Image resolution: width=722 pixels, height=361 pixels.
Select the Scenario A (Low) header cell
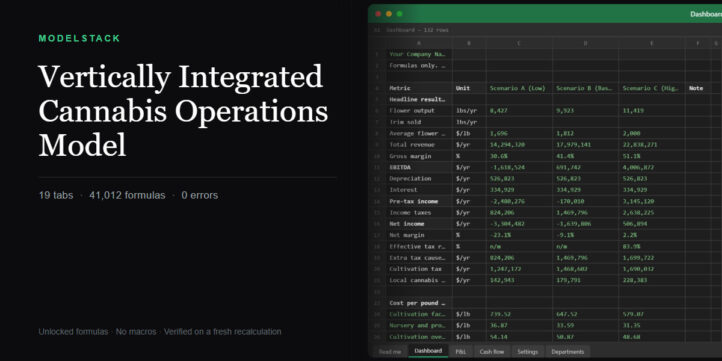(519, 88)
